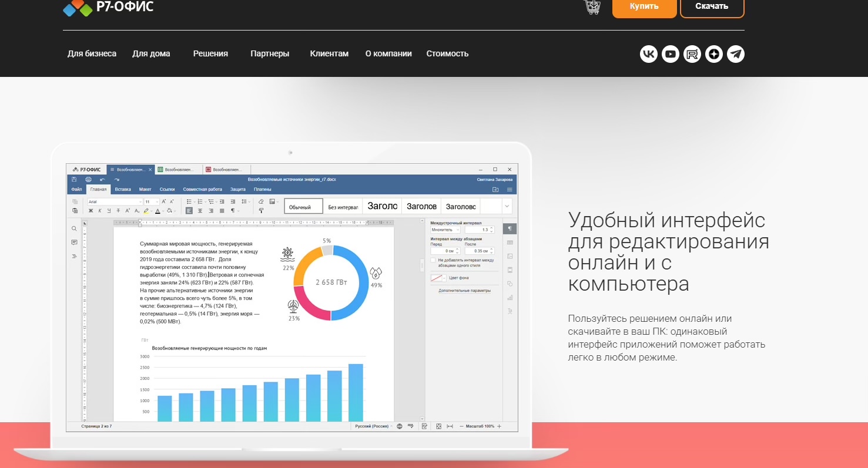Open the Партнеры menu
Screen dimensions: 868x468
click(x=270, y=53)
